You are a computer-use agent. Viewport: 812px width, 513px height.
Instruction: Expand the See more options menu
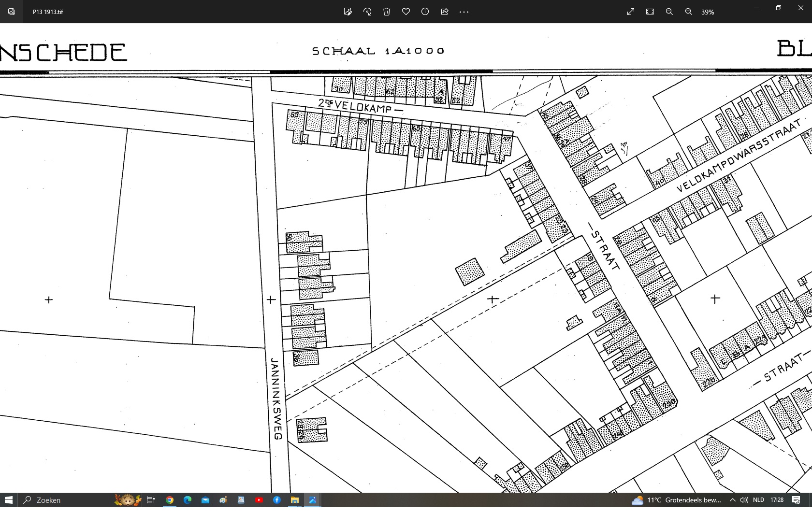tap(464, 12)
